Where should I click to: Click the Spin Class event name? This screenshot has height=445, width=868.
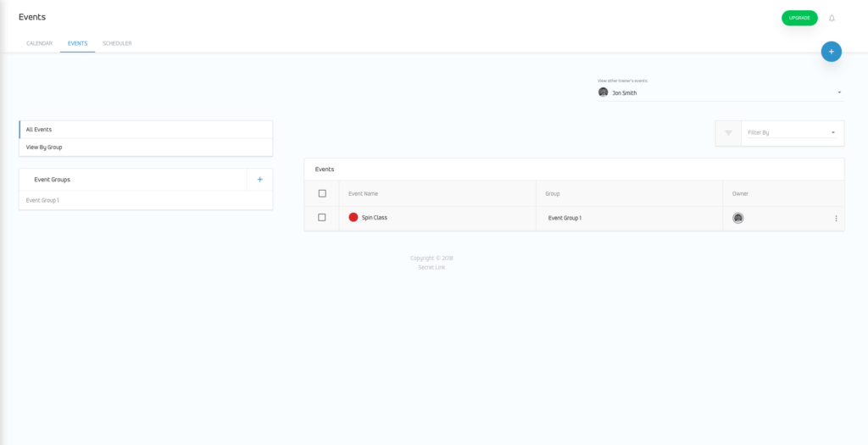[x=375, y=218]
